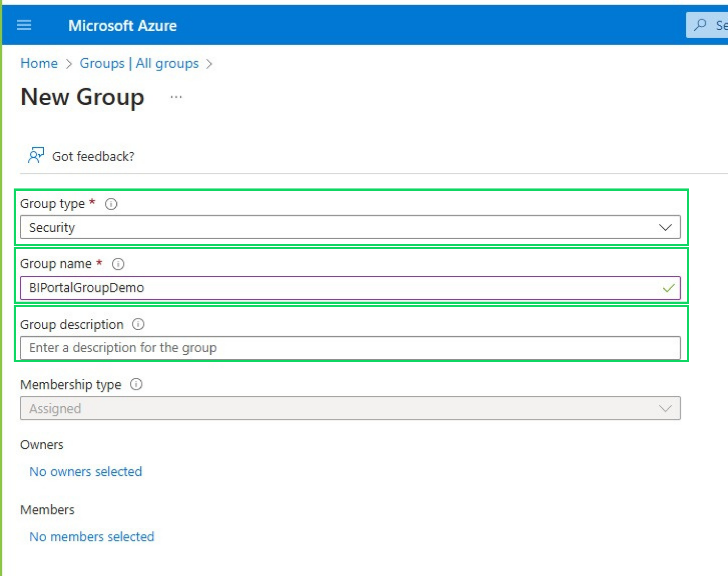The height and width of the screenshot is (577, 728).
Task: Navigate to Groups | All groups breadcrumb
Action: tap(139, 63)
